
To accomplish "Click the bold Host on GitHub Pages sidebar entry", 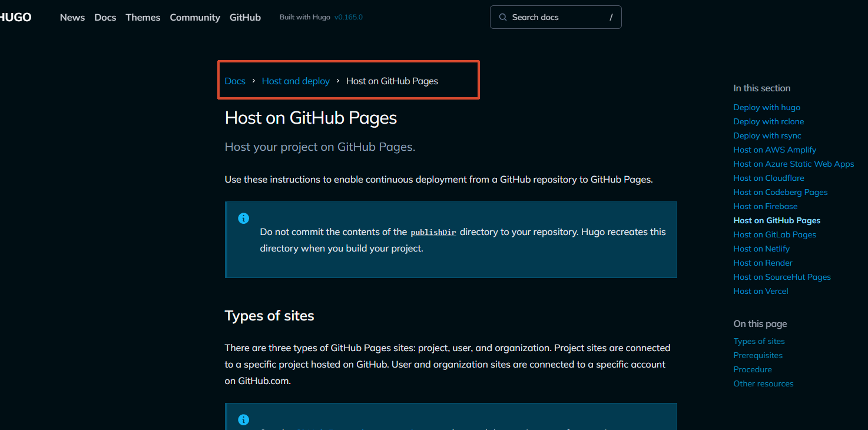I will point(777,220).
